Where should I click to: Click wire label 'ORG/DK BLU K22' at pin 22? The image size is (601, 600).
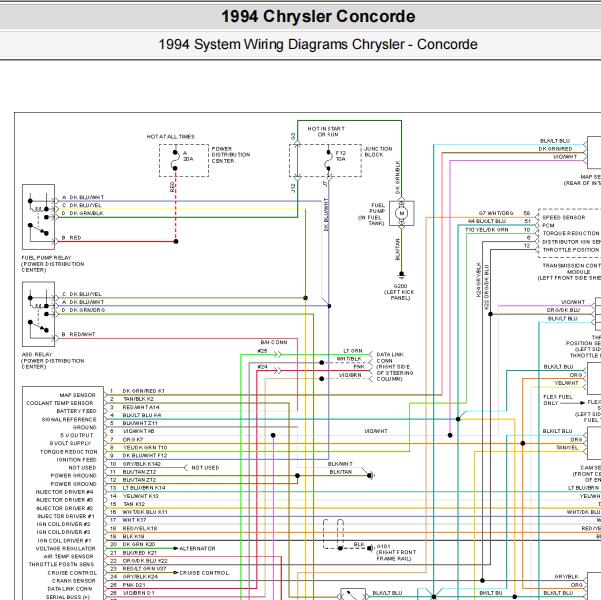(145, 561)
